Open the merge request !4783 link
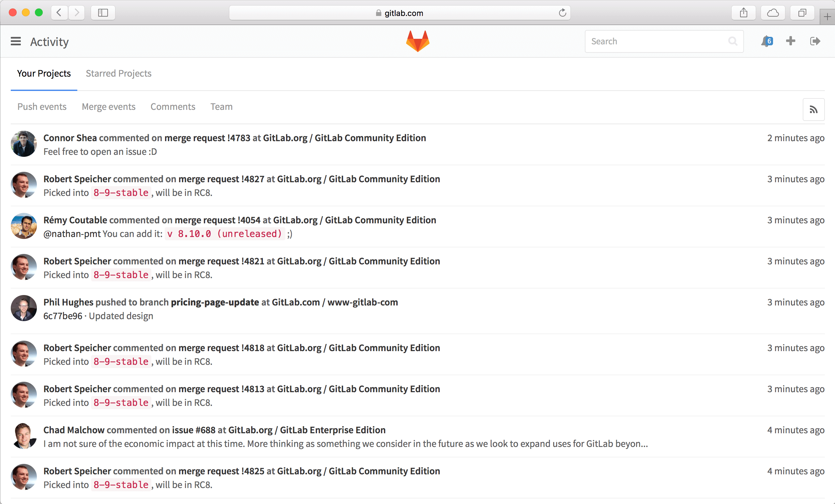Image resolution: width=835 pixels, height=504 pixels. tap(207, 138)
